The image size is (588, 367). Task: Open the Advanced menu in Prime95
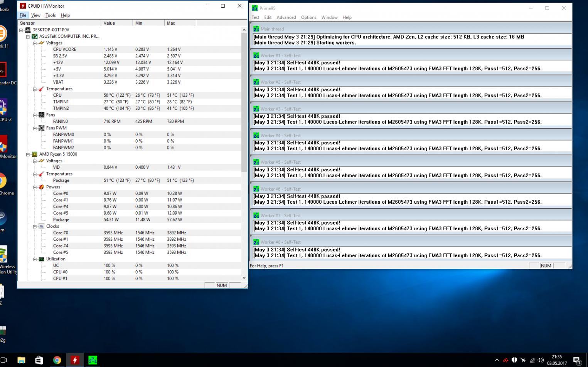(x=286, y=17)
